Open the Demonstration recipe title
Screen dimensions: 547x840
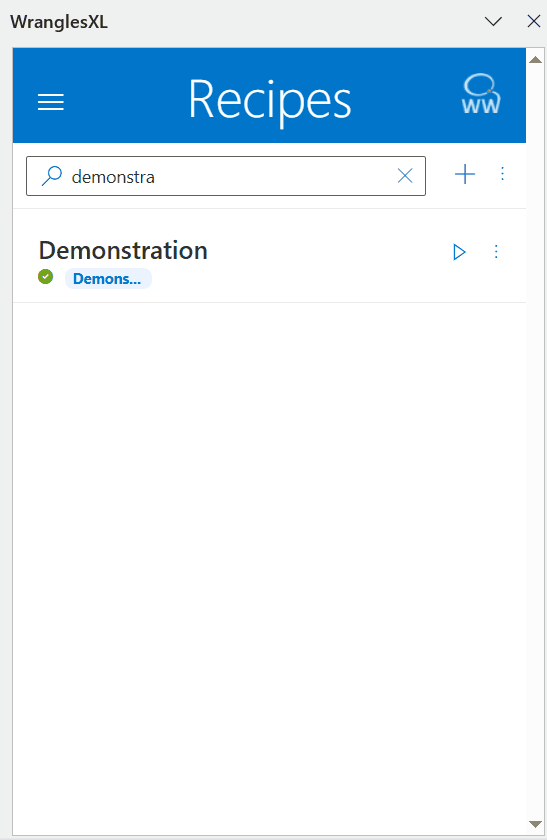(123, 250)
